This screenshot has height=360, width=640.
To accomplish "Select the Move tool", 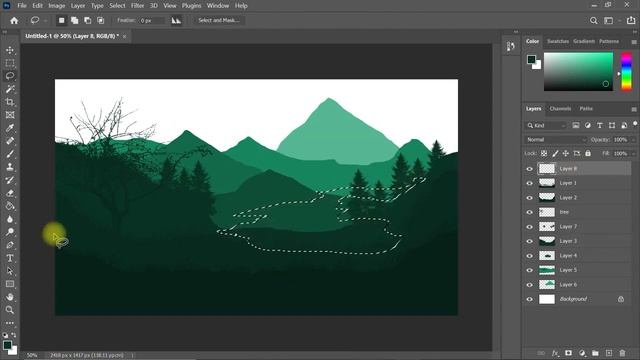I will tap(10, 50).
